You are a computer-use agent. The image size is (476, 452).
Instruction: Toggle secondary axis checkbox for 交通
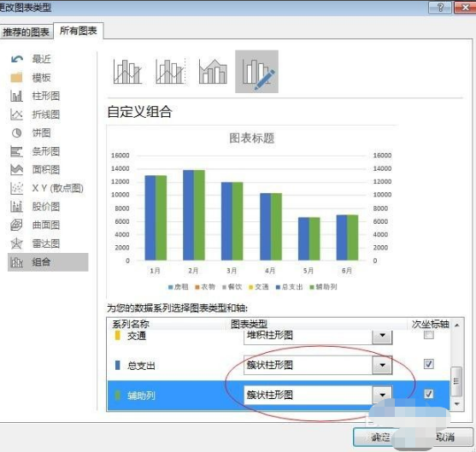coord(428,335)
